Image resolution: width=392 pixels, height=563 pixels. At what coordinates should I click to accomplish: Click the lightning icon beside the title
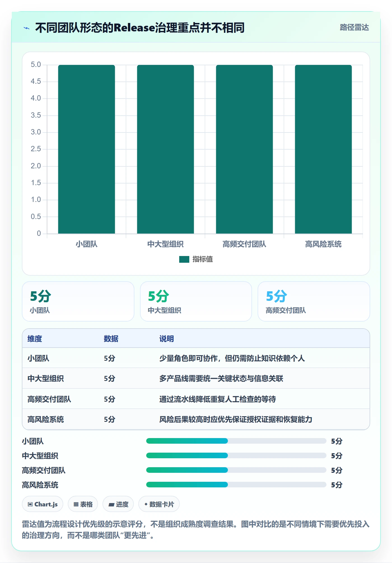pyautogui.click(x=27, y=28)
